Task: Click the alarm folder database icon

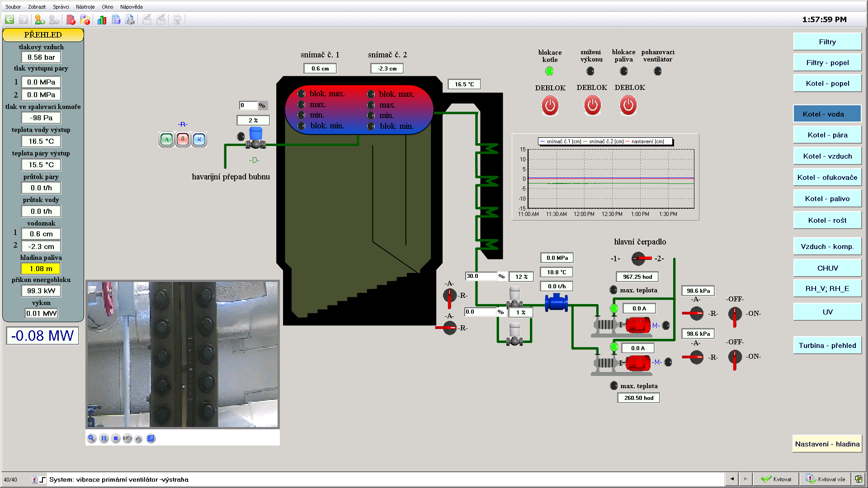Action: [x=85, y=19]
